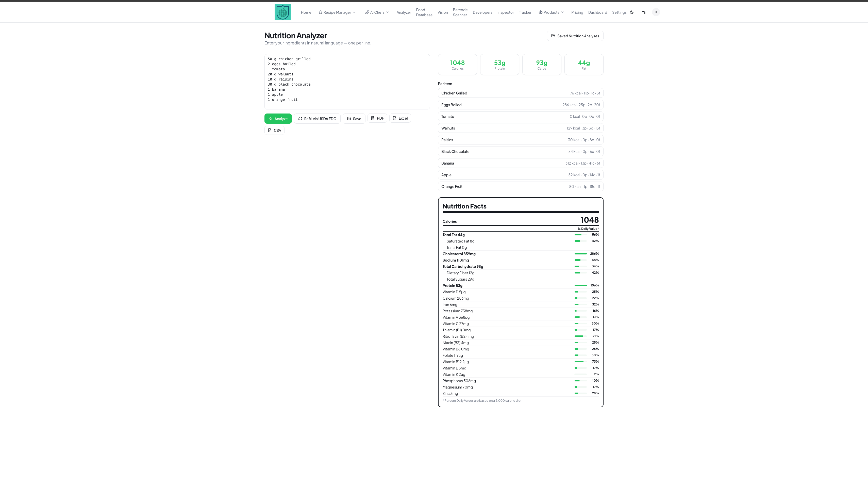Click the Cholesterol 286% progress bar
This screenshot has height=485, width=868.
point(581,254)
